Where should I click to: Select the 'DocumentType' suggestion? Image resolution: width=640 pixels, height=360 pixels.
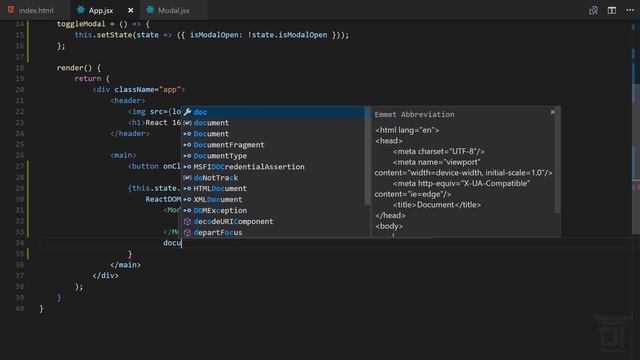[x=273, y=156]
